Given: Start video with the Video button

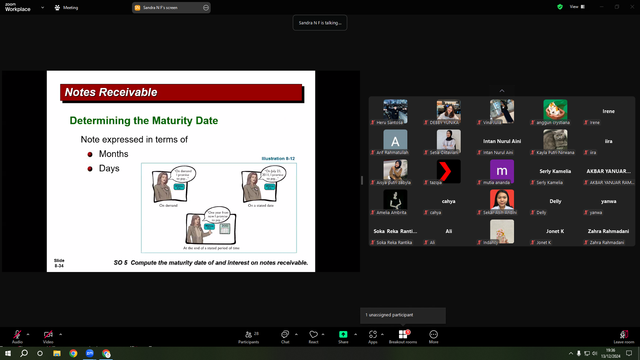Looking at the screenshot, I should (x=48, y=336).
